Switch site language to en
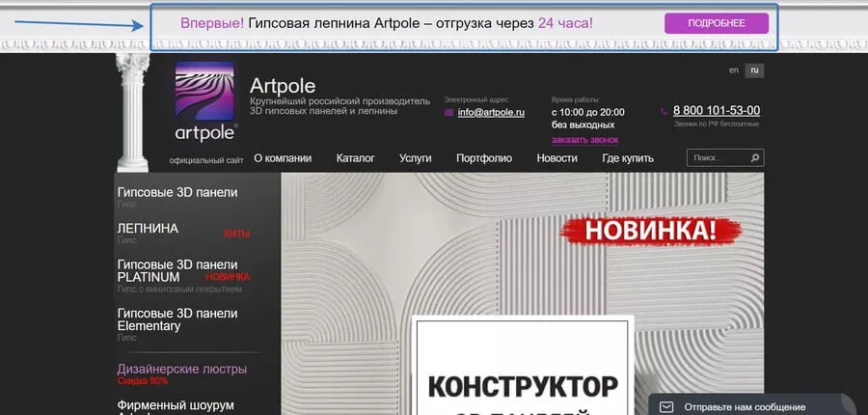Viewport: 868px width, 415px height. [734, 70]
